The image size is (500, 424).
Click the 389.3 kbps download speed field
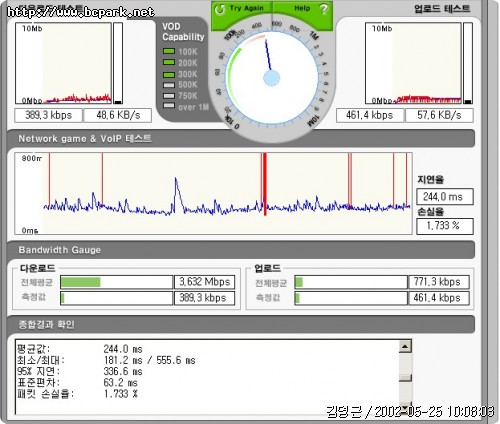[48, 115]
